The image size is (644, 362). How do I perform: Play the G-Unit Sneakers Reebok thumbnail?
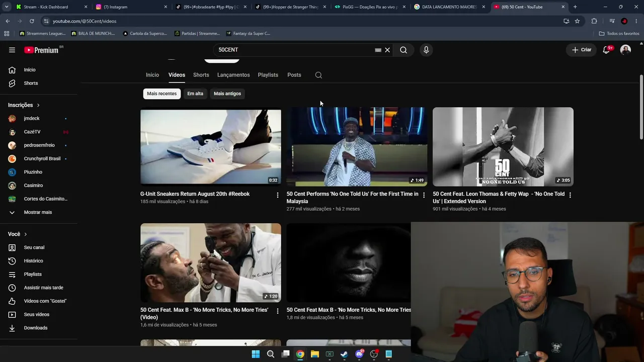point(211,146)
